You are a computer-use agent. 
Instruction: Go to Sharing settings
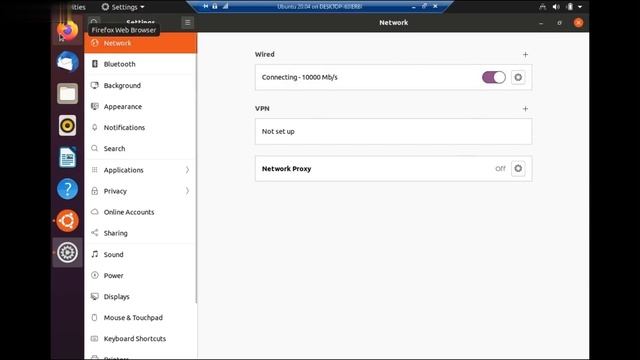point(140,233)
